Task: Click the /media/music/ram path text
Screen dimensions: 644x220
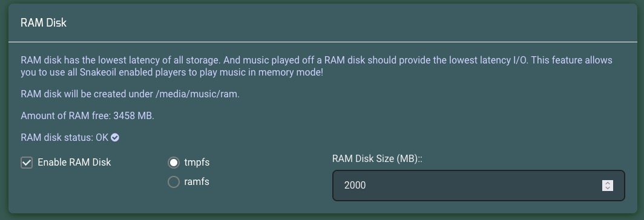Action: [197, 94]
